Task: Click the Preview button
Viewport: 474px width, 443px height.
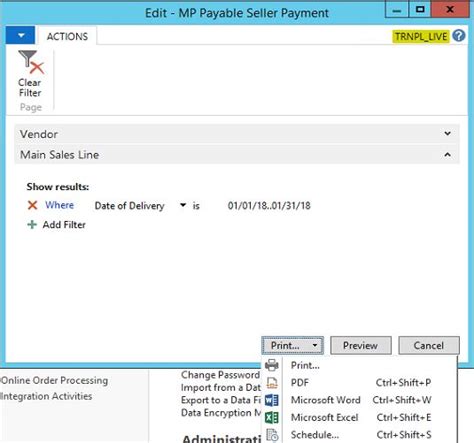Action: pyautogui.click(x=361, y=345)
